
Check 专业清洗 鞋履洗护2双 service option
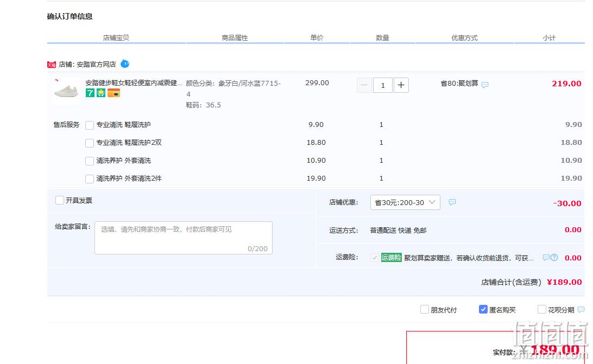[90, 143]
